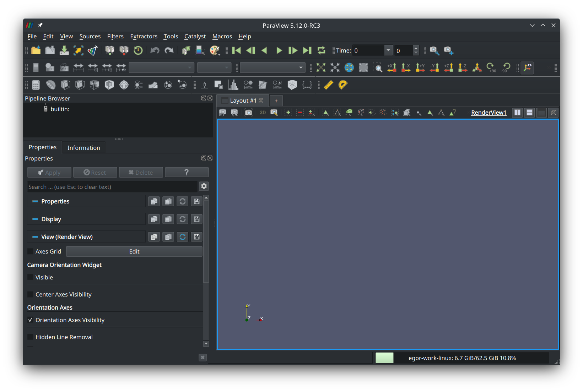
Task: Set view direction to +Y
Action: (420, 67)
